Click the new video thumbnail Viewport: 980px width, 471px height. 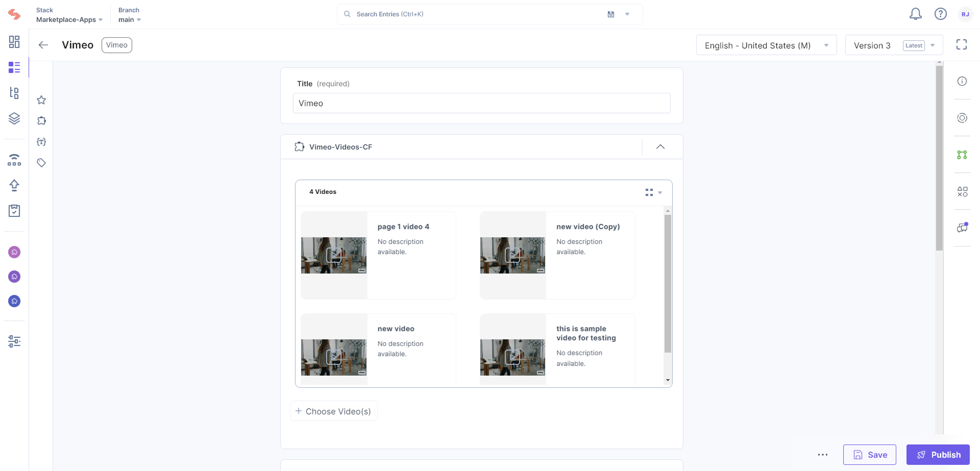334,357
